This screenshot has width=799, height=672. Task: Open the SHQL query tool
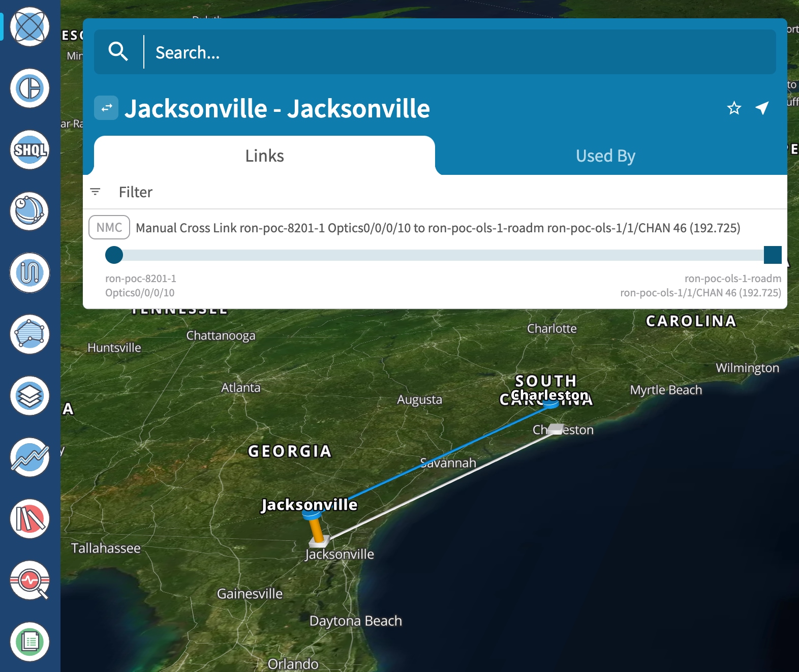(30, 150)
